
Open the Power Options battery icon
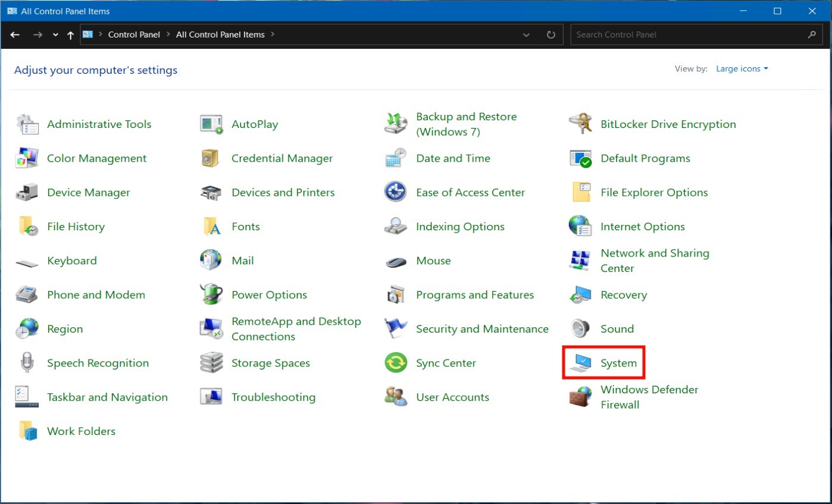pos(211,295)
